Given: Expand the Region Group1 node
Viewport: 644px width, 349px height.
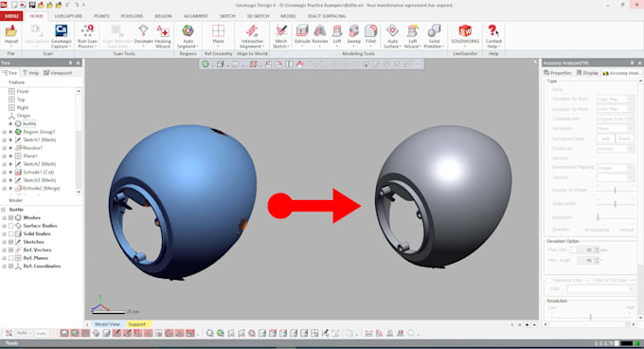Looking at the screenshot, I should coord(5,132).
